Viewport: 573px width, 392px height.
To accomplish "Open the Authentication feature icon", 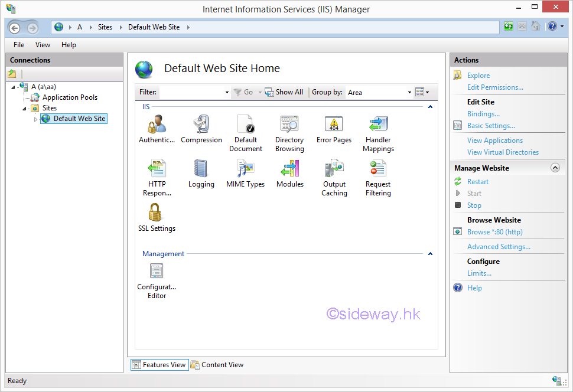I will (157, 125).
